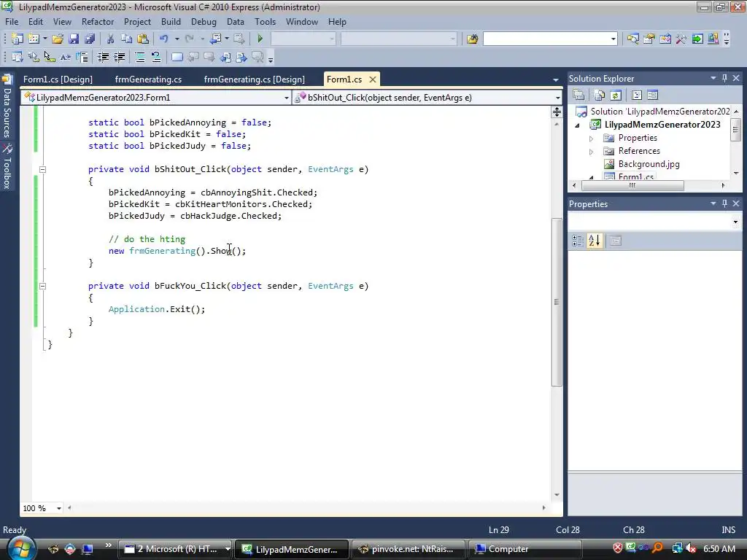747x560 pixels.
Task: Open the Build menu
Action: tap(171, 22)
